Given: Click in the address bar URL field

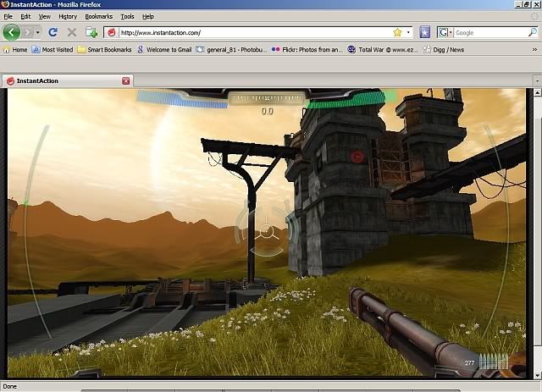Looking at the screenshot, I should pos(254,32).
